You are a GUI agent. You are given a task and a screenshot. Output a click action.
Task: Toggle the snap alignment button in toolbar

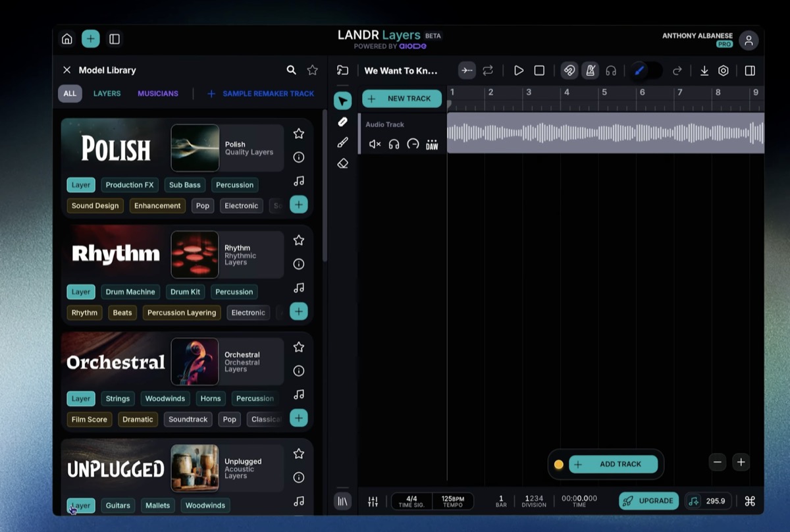tap(467, 70)
